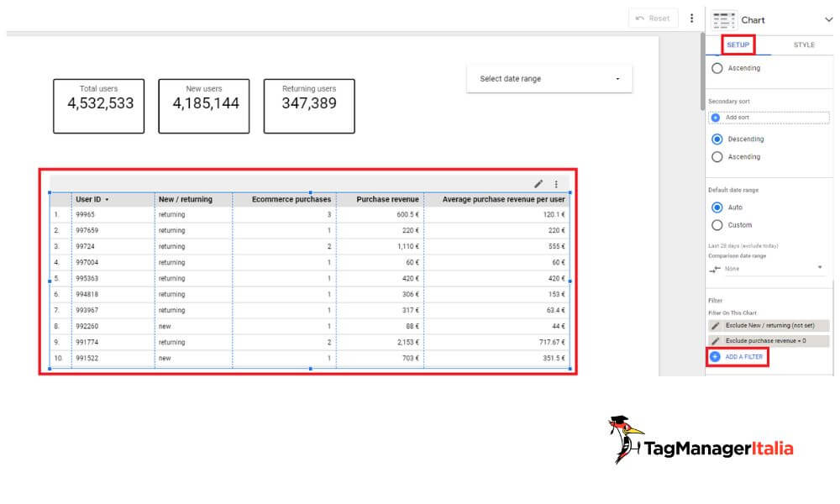This screenshot has width=840, height=504.
Task: Select the New users scorecard
Action: click(204, 106)
